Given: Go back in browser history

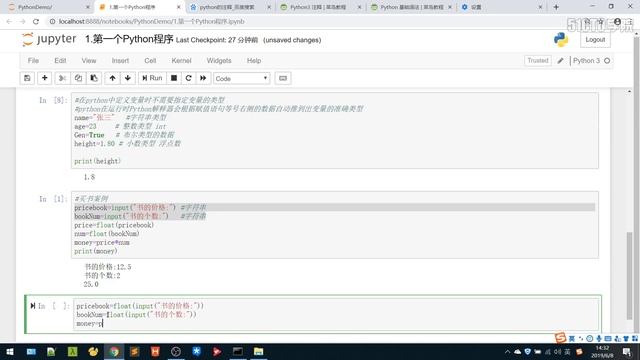Looking at the screenshot, I should pyautogui.click(x=9, y=22).
